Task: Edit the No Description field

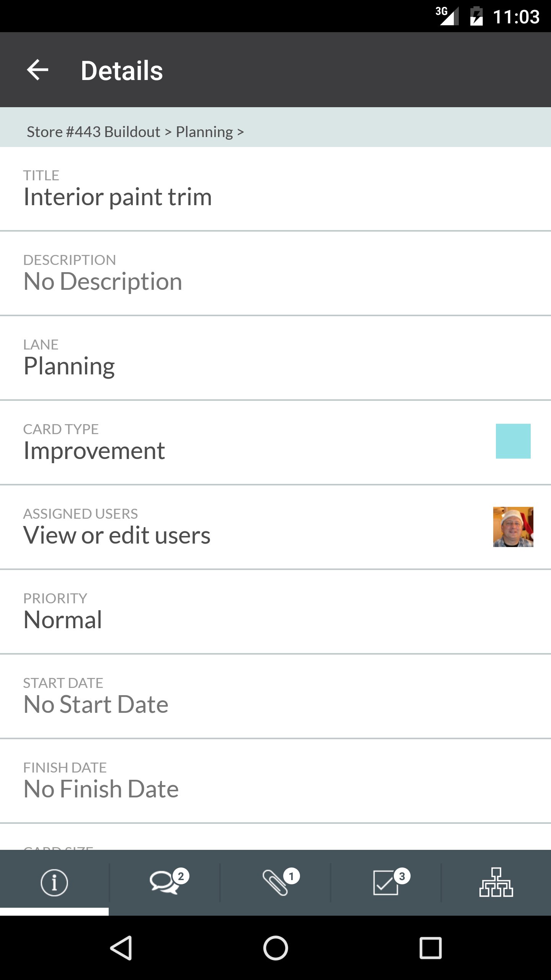Action: (x=103, y=282)
